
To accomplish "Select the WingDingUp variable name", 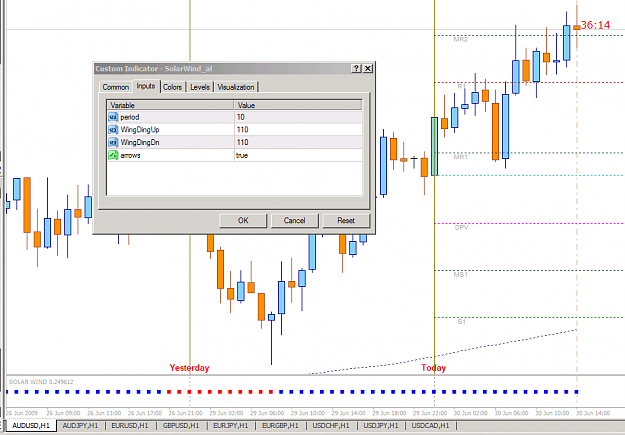I will pos(140,130).
